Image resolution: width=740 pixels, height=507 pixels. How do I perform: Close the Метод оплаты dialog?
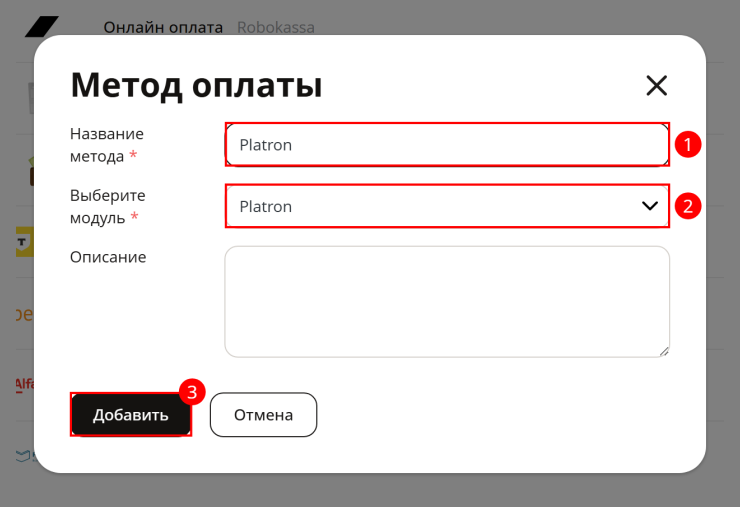point(656,85)
